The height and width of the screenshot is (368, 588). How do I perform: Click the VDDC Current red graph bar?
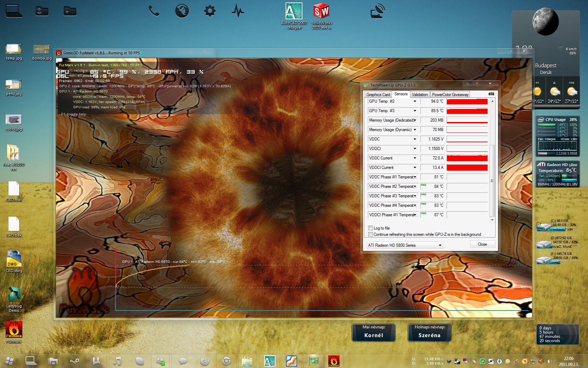coord(467,158)
